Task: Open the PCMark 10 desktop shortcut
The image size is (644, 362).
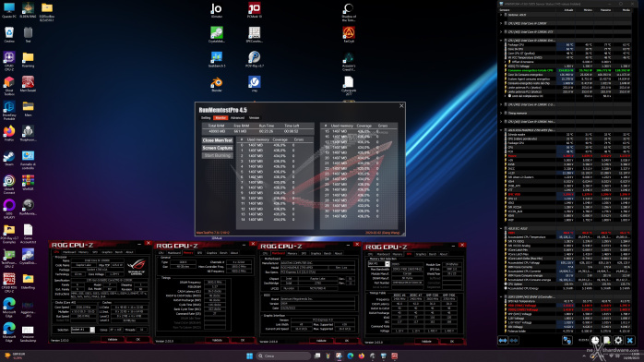Action: pos(255,10)
